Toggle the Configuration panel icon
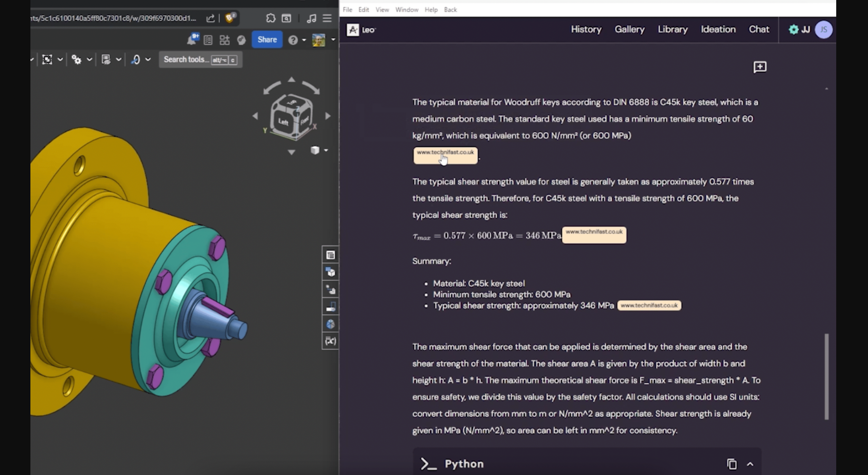Screen dimensions: 868x475 tap(330, 272)
